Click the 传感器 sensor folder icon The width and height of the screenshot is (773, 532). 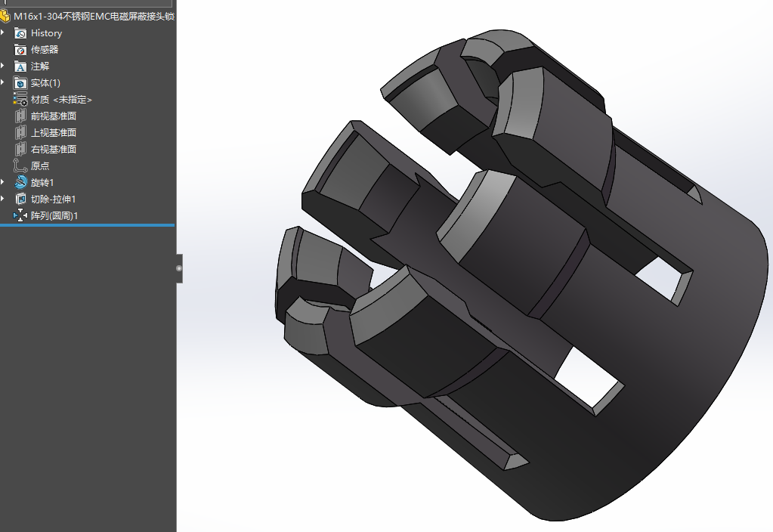20,50
